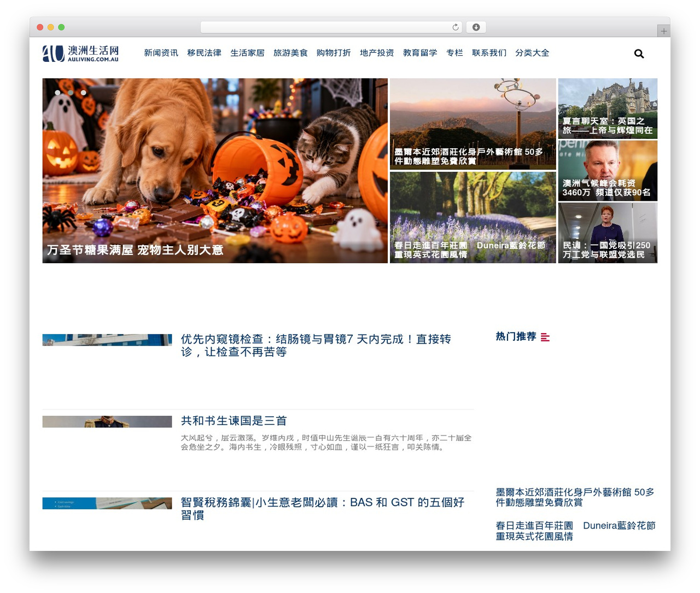Focus the browser address bar

click(x=331, y=27)
